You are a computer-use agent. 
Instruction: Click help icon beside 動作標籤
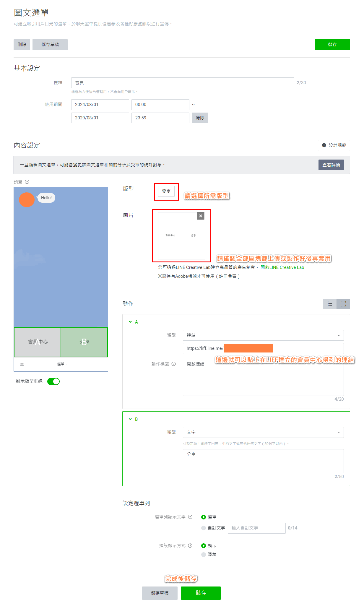[x=174, y=364]
